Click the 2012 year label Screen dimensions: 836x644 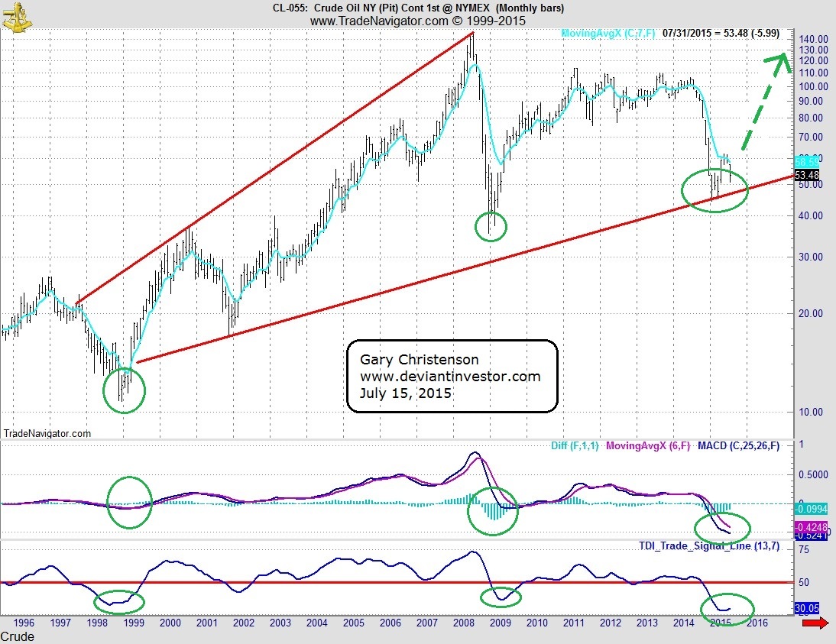(x=611, y=623)
